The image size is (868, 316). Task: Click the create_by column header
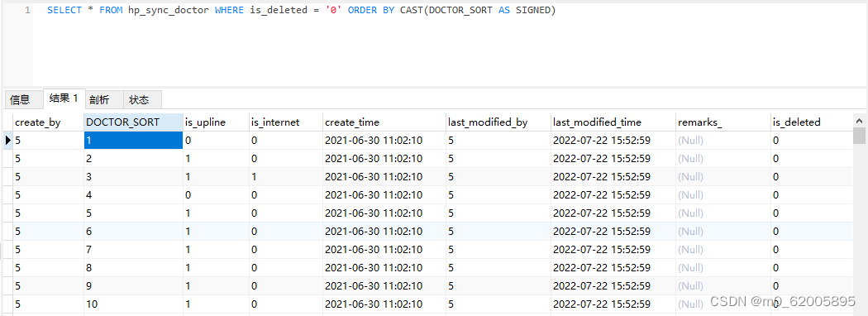point(48,122)
